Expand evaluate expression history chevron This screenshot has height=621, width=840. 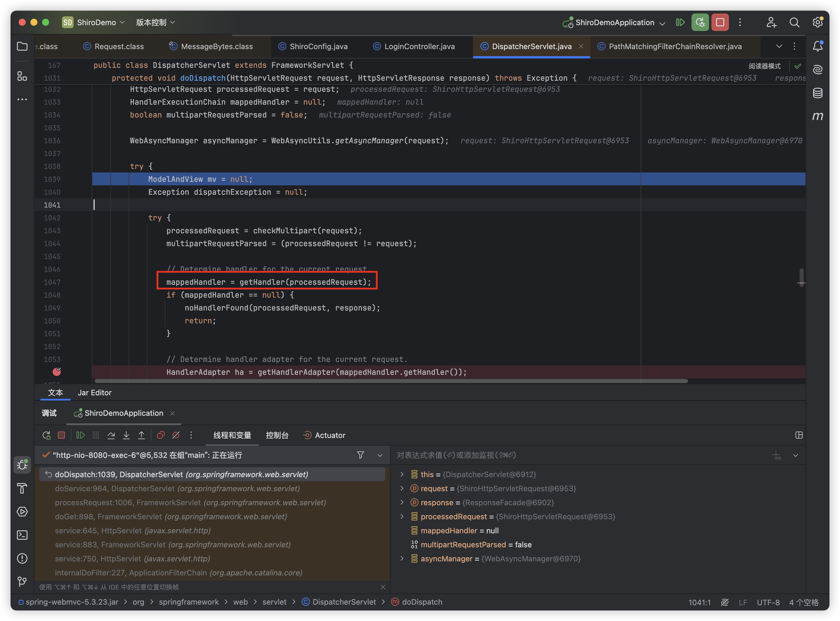pos(795,455)
